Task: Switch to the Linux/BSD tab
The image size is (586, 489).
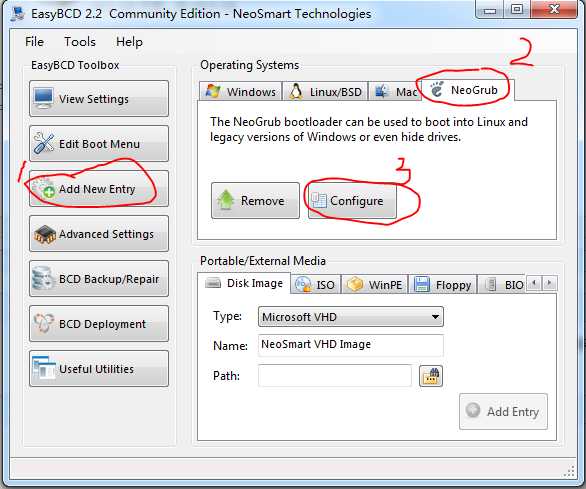Action: coord(326,91)
